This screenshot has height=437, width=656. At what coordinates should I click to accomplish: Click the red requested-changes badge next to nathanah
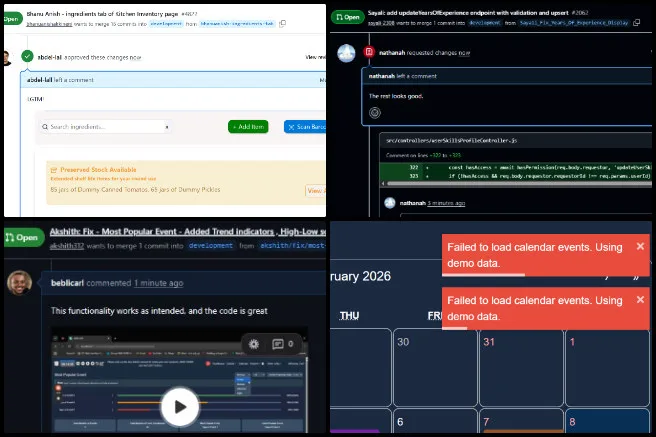369,52
